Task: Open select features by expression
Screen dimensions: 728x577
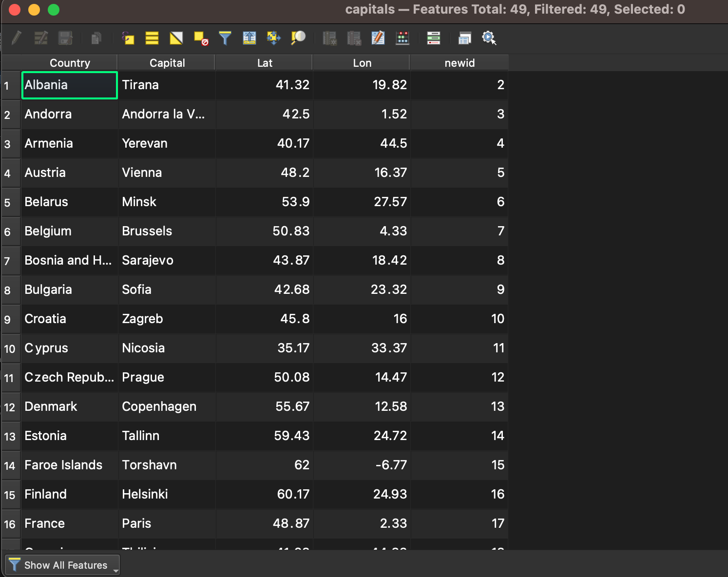Action: point(128,38)
